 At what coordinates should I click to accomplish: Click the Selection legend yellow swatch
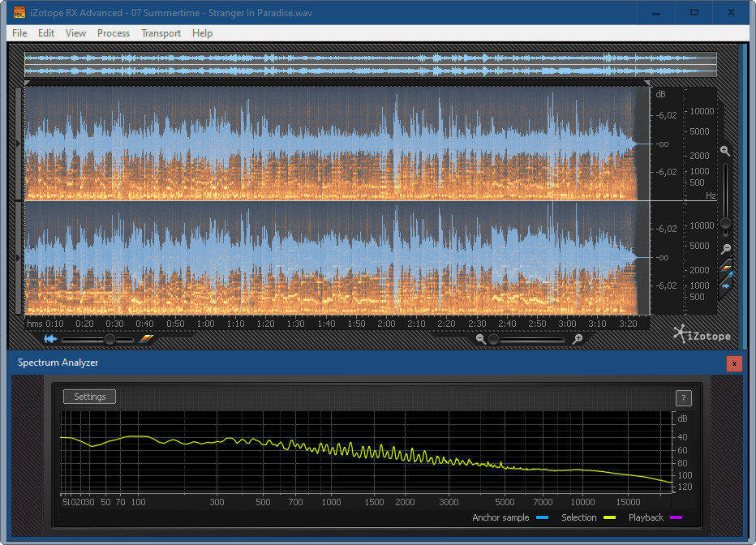[x=609, y=517]
